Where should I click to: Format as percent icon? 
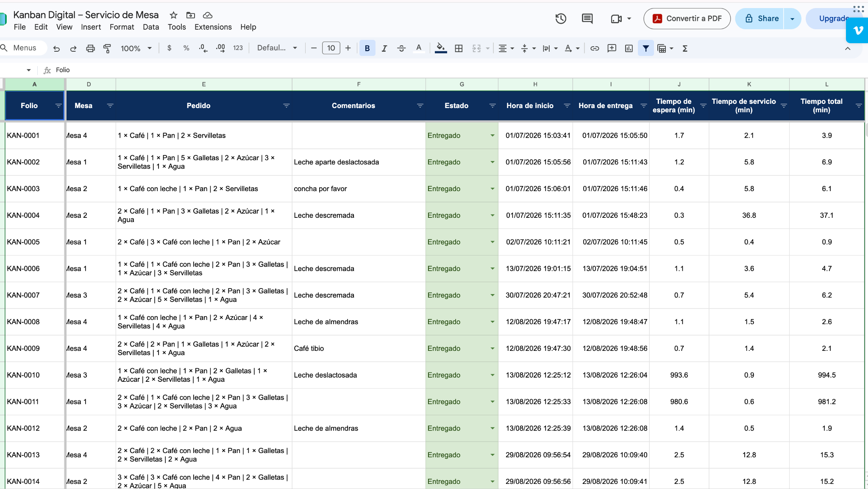click(186, 48)
